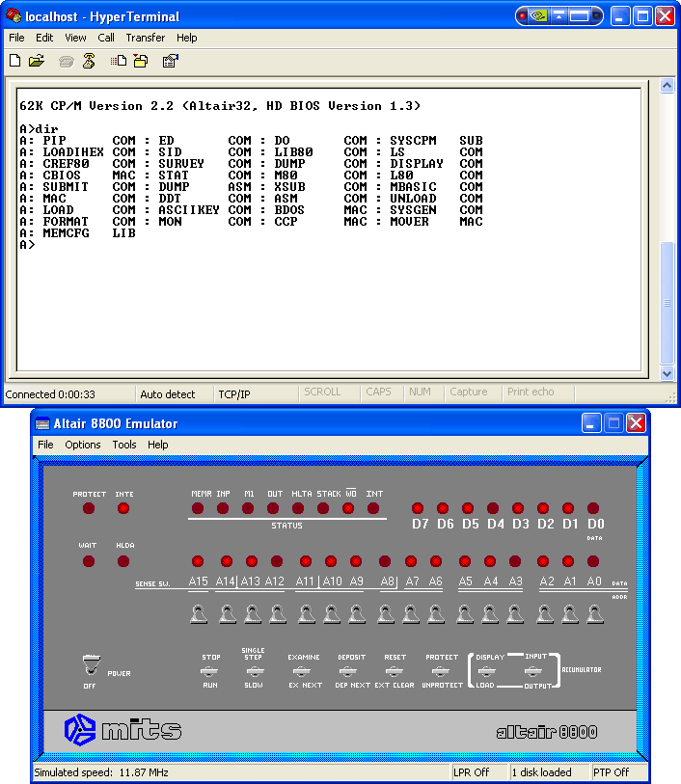Toggle the A7 address switch
This screenshot has width=681, height=784.
click(x=411, y=614)
